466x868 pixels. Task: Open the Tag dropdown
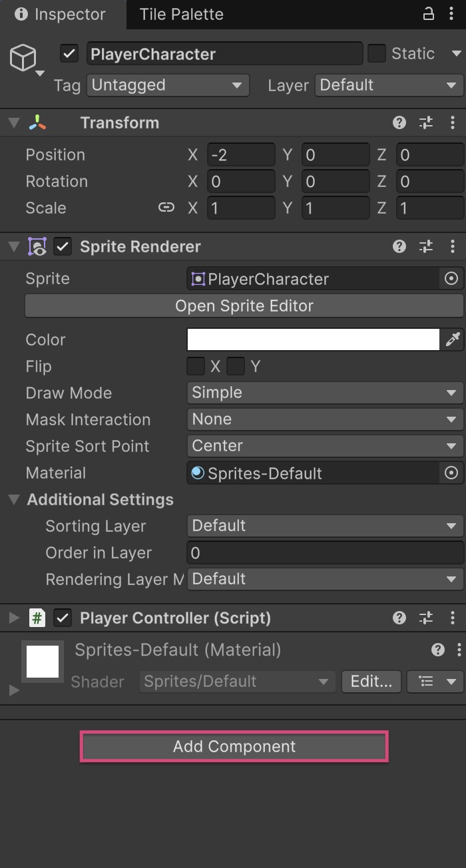pos(167,85)
